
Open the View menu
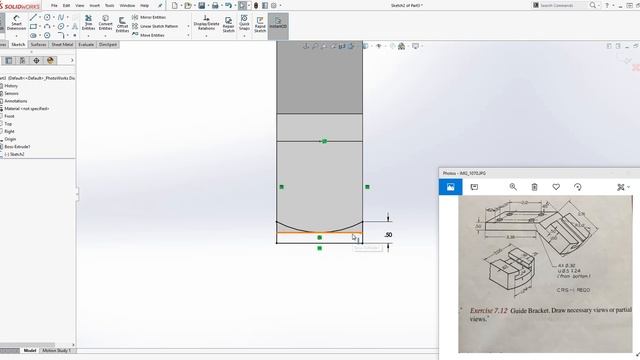click(80, 6)
